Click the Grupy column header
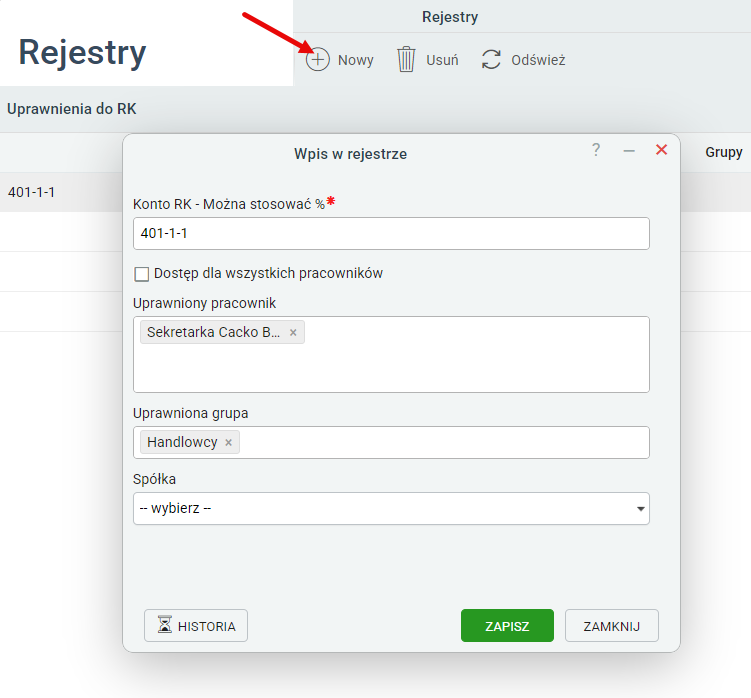The image size is (751, 698). click(x=724, y=152)
